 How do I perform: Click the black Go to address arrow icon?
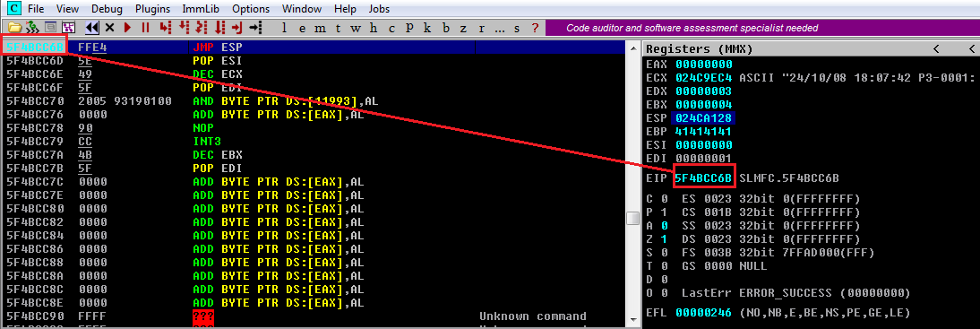pyautogui.click(x=255, y=28)
